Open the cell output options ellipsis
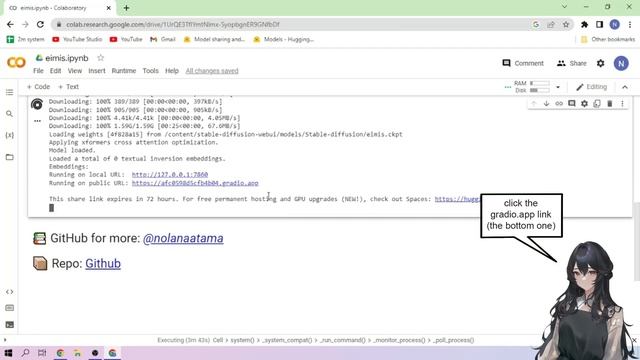The image size is (640, 360). [x=37, y=121]
